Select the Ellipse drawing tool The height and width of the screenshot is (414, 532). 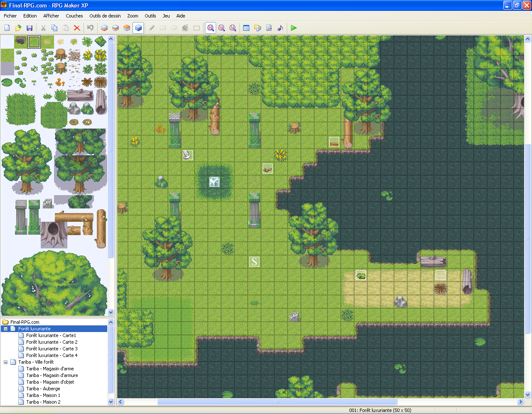coord(174,28)
